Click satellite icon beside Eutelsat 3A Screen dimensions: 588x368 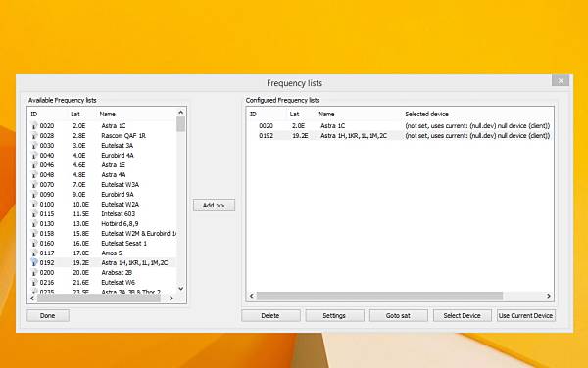(x=34, y=145)
